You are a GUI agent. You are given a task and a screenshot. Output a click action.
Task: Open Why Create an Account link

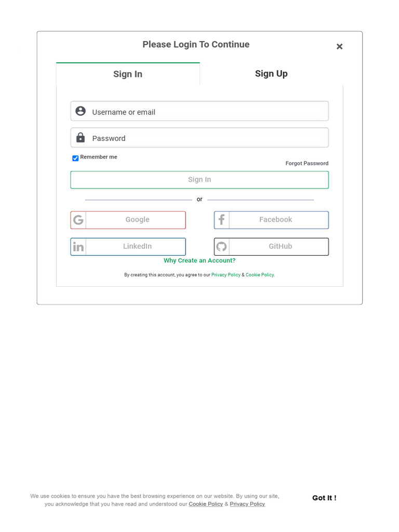coord(199,261)
